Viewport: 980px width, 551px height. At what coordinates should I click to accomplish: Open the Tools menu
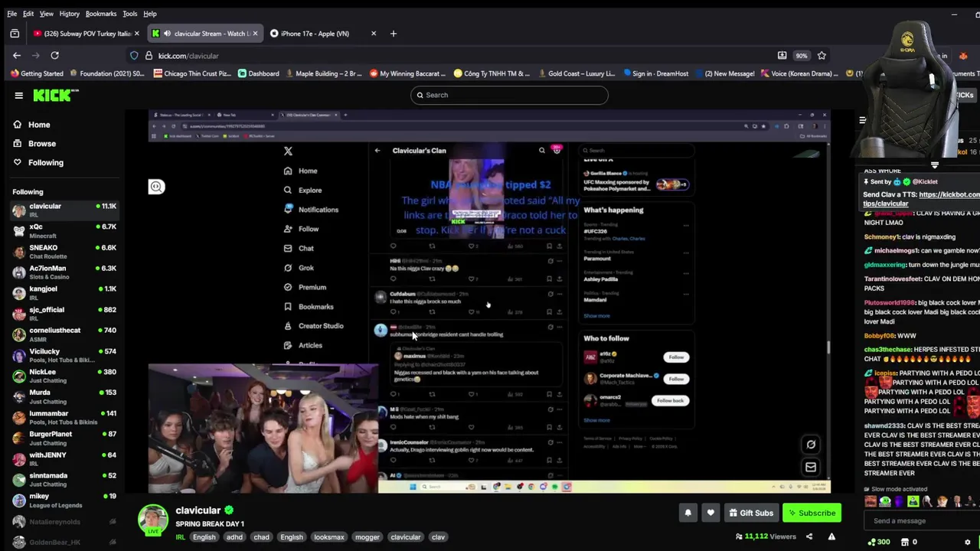pos(130,14)
